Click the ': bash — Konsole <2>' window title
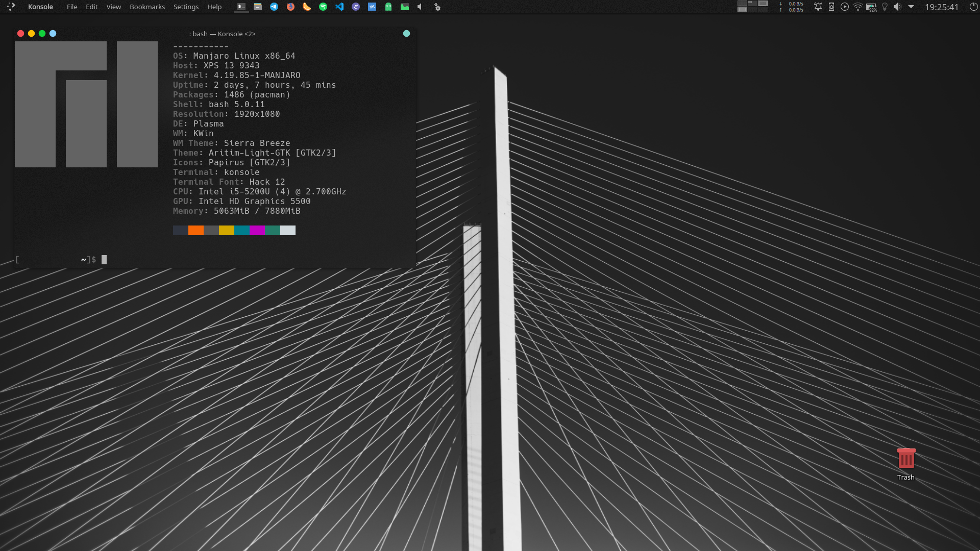980x551 pixels. tap(222, 34)
